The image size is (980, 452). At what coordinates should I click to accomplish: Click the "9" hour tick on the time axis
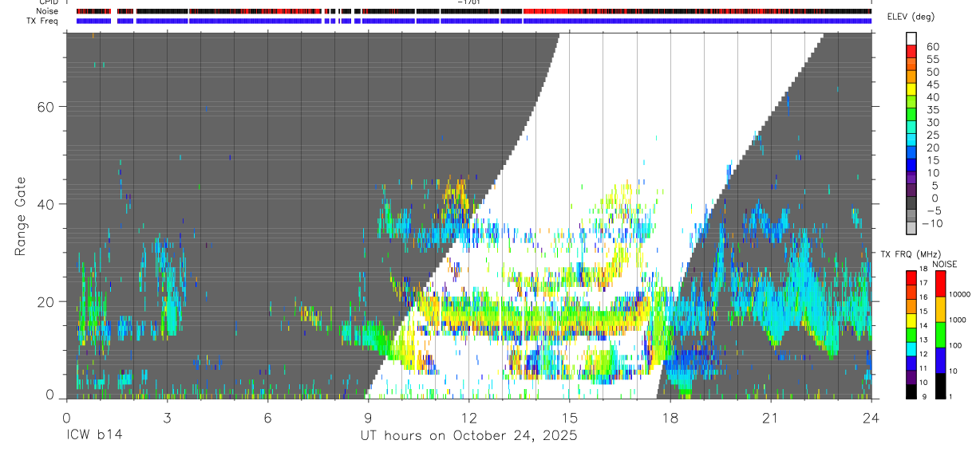[x=368, y=418]
